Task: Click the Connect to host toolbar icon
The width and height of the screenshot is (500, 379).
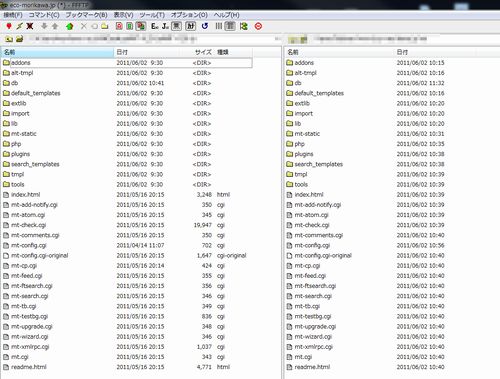Action: pos(9,26)
